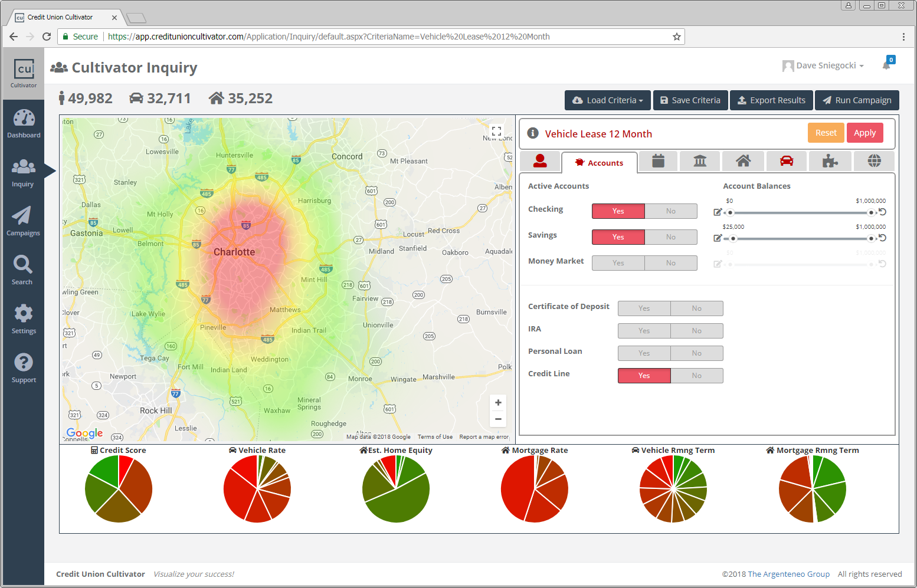This screenshot has height=588, width=917.
Task: Click the Run Campaign button
Action: (x=857, y=100)
